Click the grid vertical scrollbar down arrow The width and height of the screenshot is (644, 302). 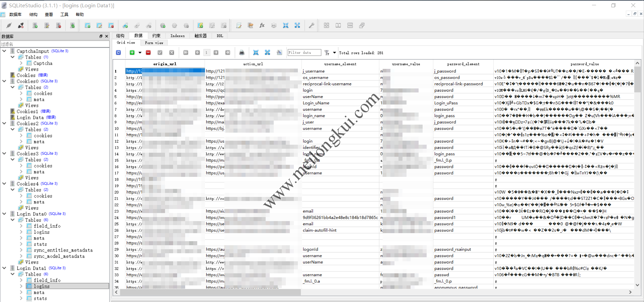[x=638, y=285]
